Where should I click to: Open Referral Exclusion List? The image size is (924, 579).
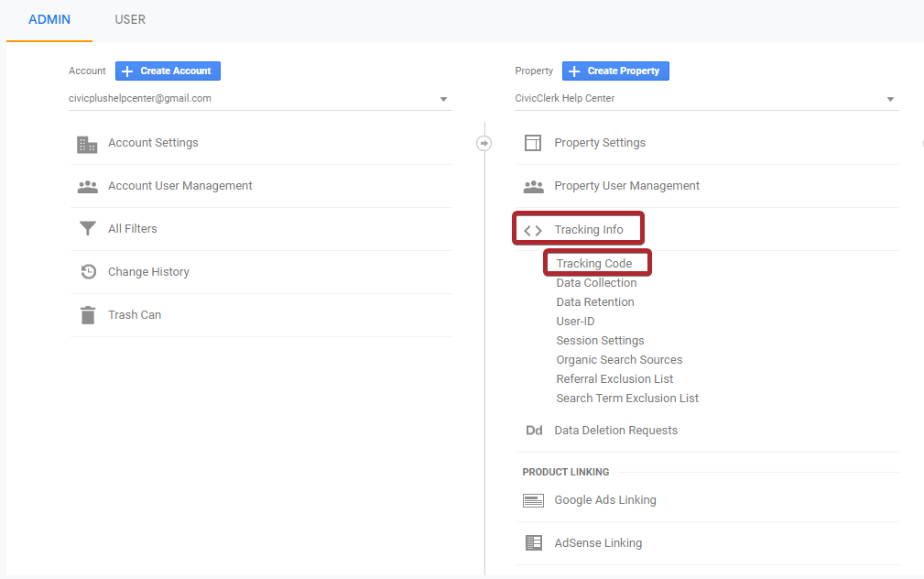coord(614,379)
